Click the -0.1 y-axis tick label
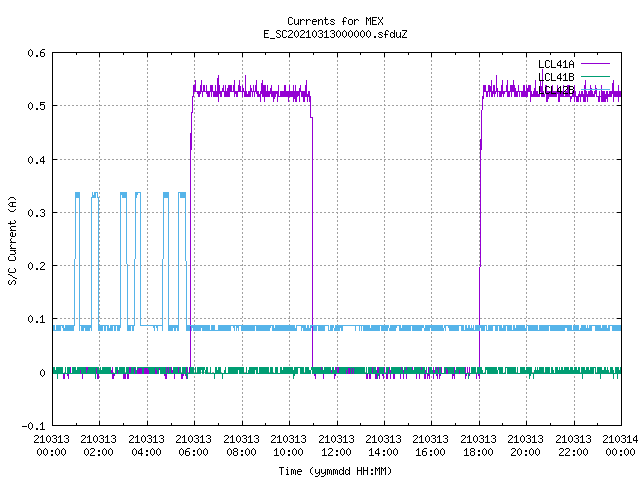Screen dimensions: 640x480 tap(33, 426)
